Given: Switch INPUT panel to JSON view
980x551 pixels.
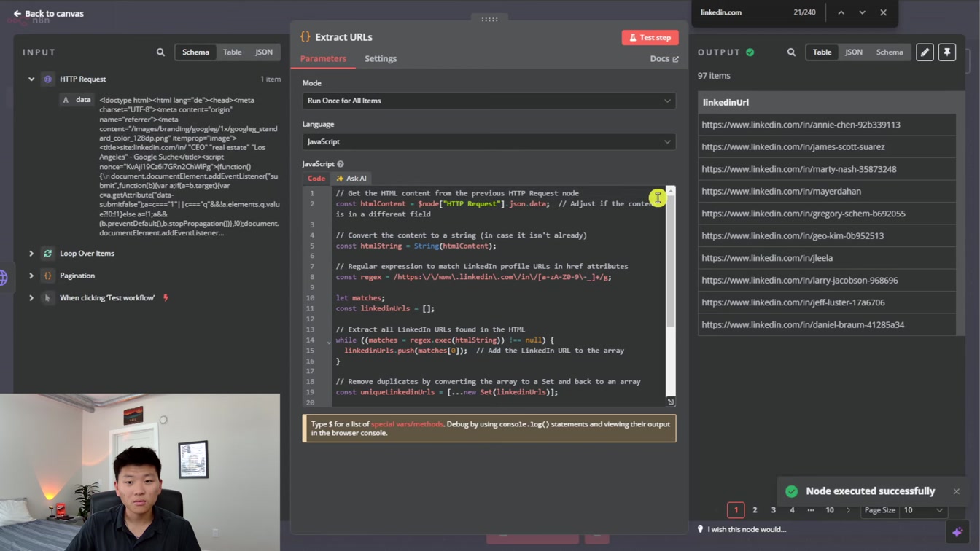Looking at the screenshot, I should click(x=264, y=52).
